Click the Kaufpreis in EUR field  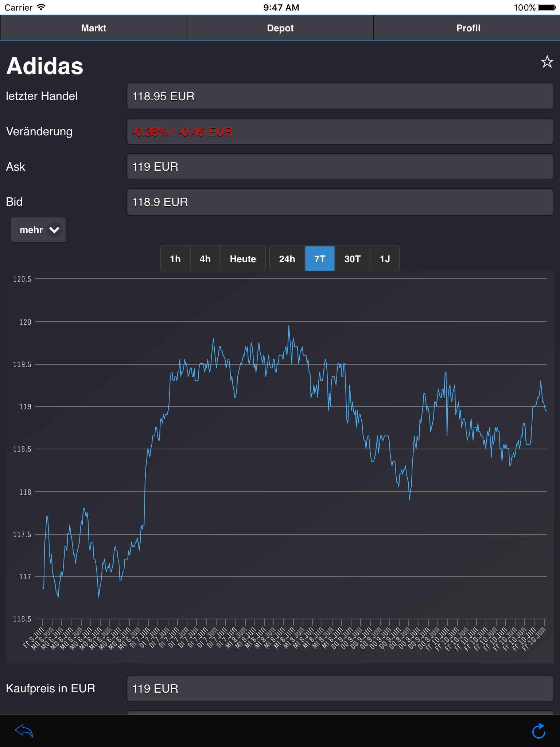[340, 689]
